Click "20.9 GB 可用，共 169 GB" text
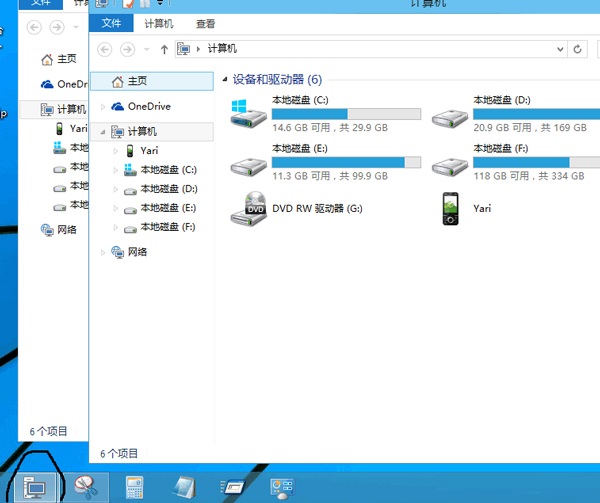Viewport: 600px width, 503px height. point(530,127)
